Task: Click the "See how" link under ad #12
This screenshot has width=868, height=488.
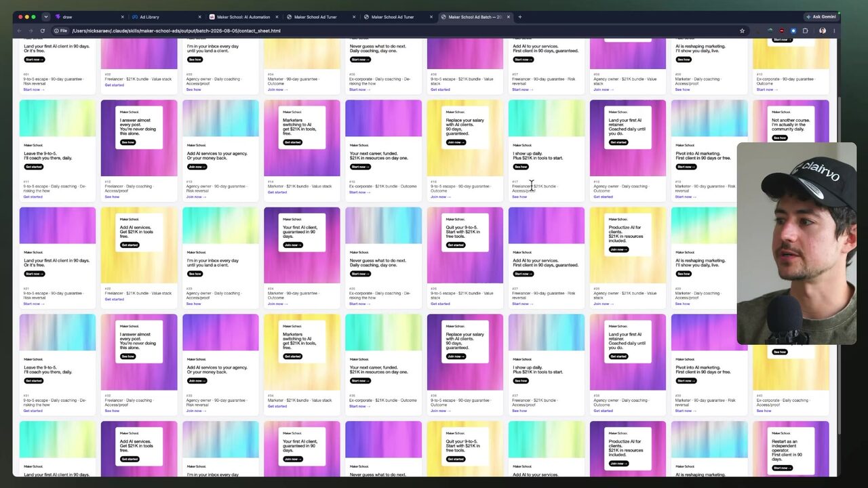Action: [112, 197]
